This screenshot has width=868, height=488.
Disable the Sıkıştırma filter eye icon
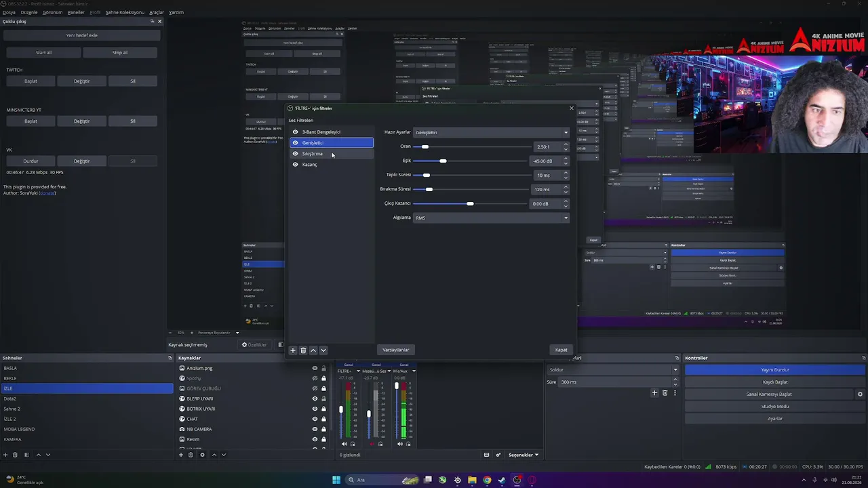(x=295, y=154)
